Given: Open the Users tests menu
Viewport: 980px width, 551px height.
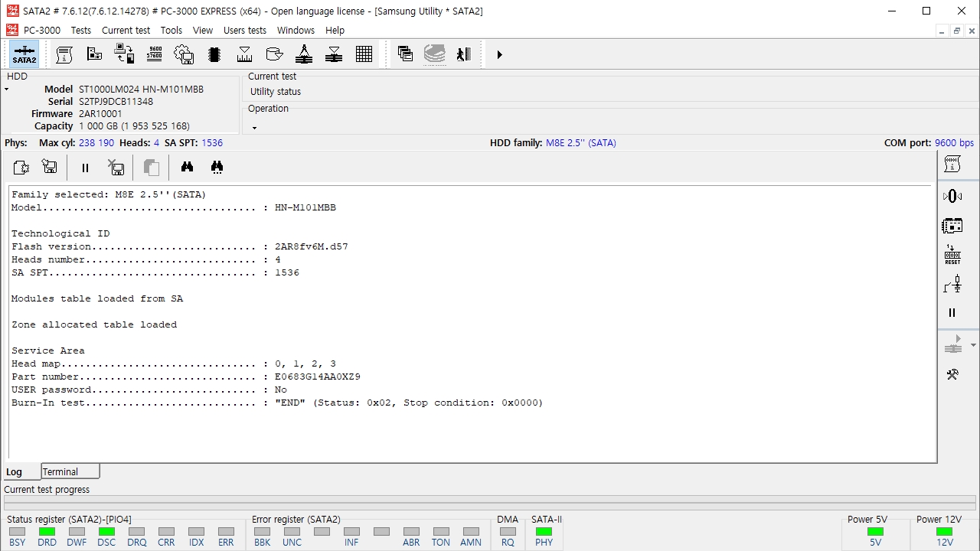Looking at the screenshot, I should 245,31.
